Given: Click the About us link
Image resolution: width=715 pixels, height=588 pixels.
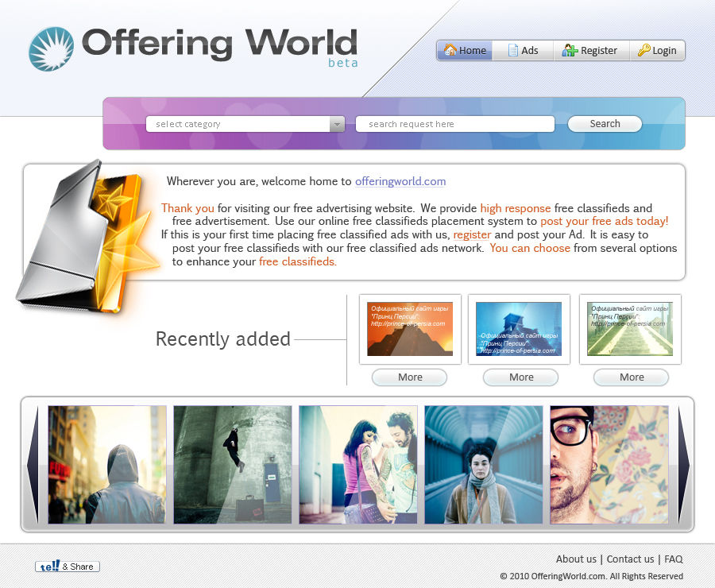Looking at the screenshot, I should [576, 559].
